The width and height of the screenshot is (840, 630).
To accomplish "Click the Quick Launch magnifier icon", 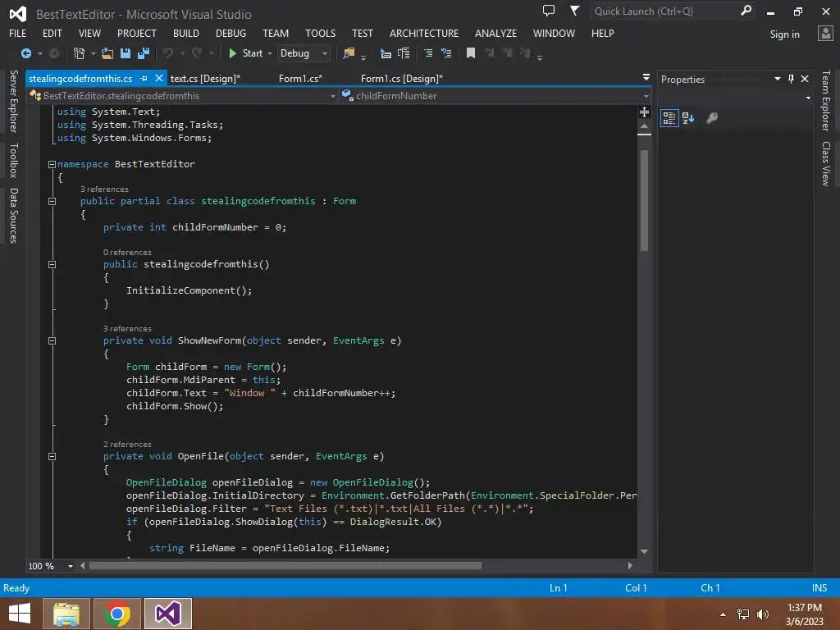I will 746,11.
